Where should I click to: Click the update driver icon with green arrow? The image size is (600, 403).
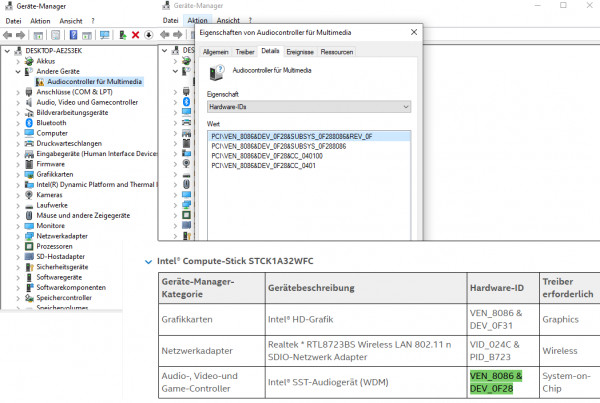tap(122, 35)
